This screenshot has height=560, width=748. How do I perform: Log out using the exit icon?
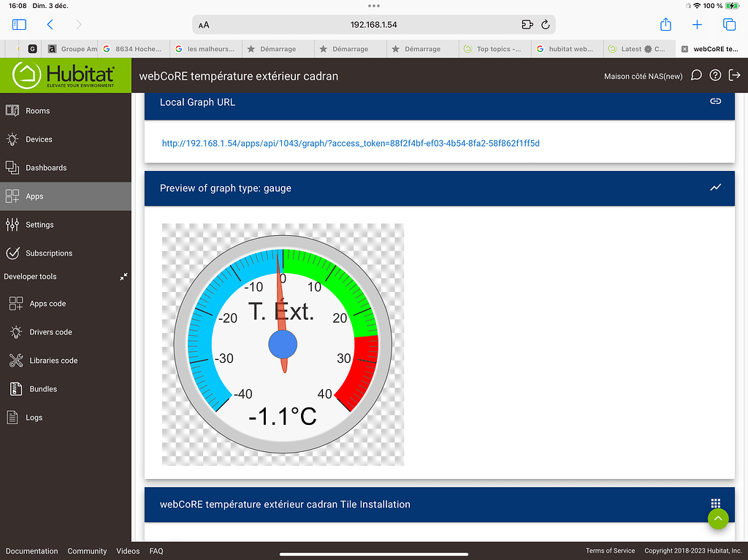(x=735, y=74)
